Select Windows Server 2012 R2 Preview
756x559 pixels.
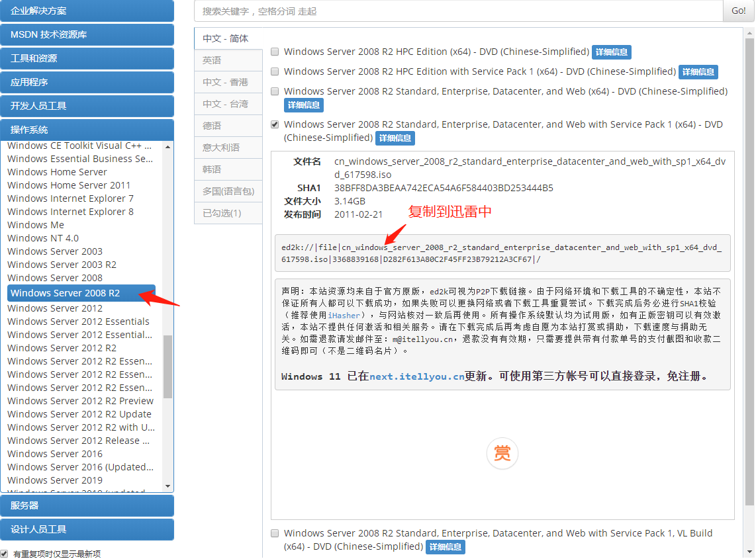(x=81, y=401)
